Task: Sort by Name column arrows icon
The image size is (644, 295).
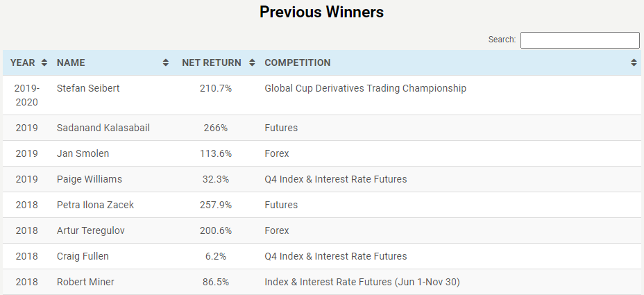Action: coord(166,63)
